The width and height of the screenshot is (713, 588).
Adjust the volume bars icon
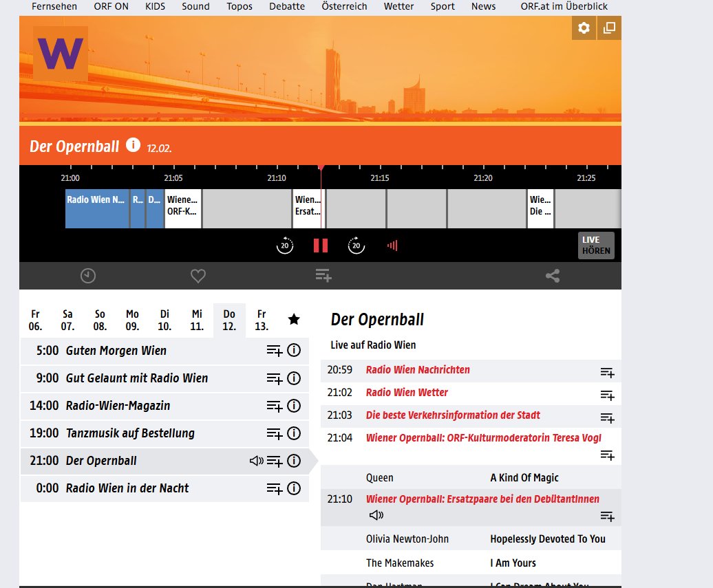[392, 246]
